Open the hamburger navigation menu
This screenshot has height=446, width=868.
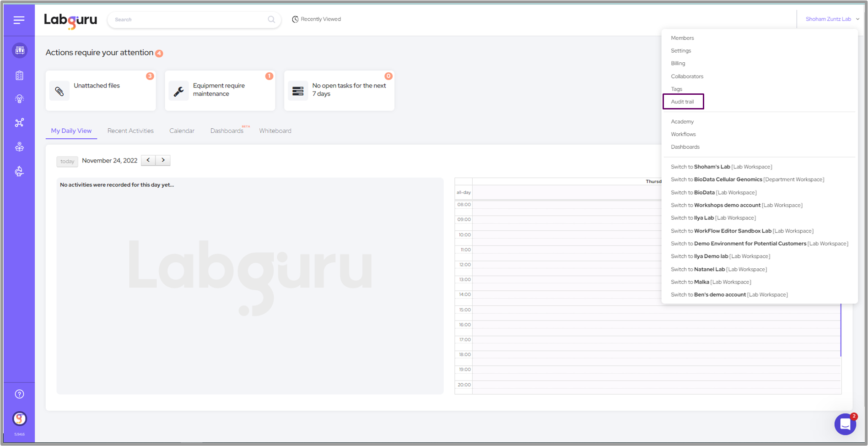tap(19, 20)
